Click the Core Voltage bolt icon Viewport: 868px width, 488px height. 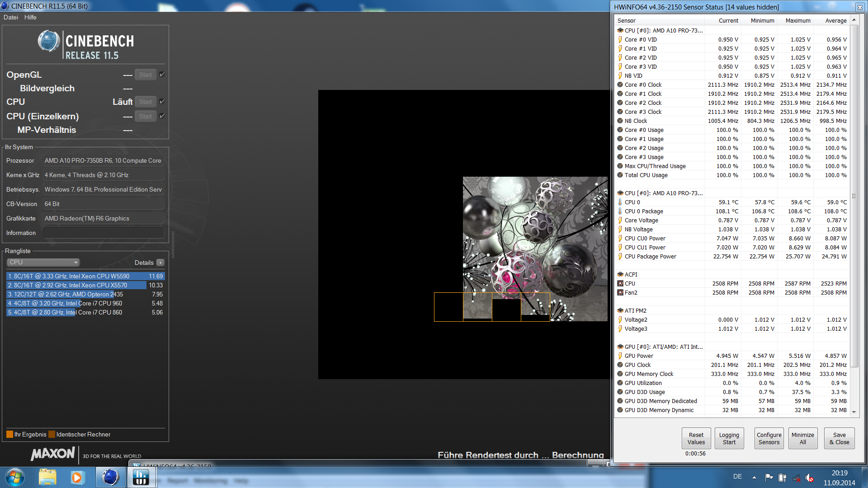click(620, 221)
